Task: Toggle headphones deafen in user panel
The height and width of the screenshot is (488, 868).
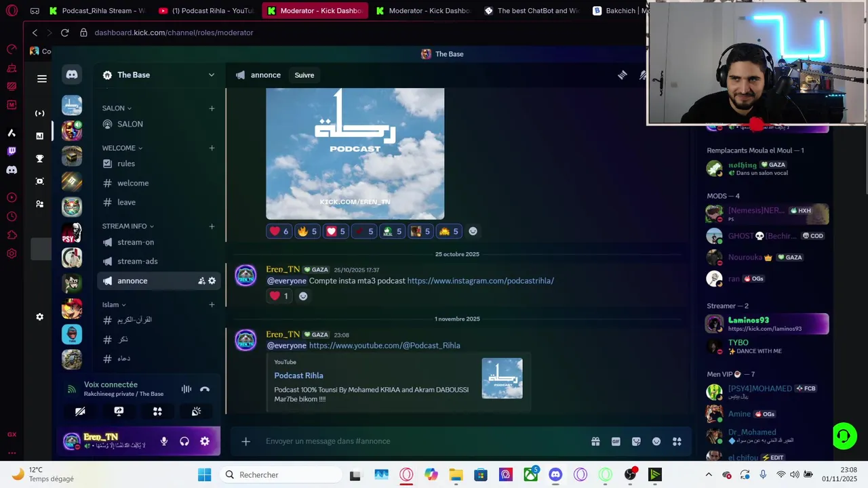Action: point(184,441)
